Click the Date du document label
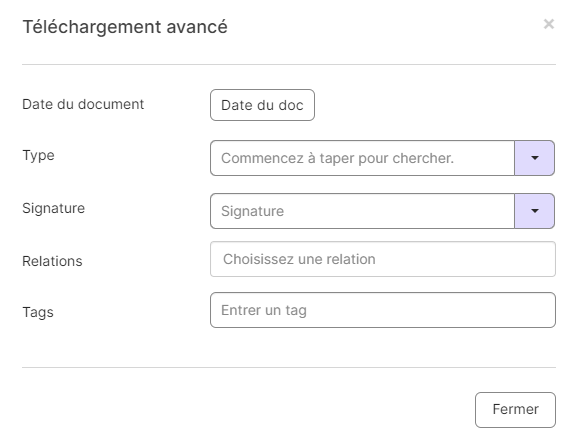The width and height of the screenshot is (577, 438). [83, 104]
